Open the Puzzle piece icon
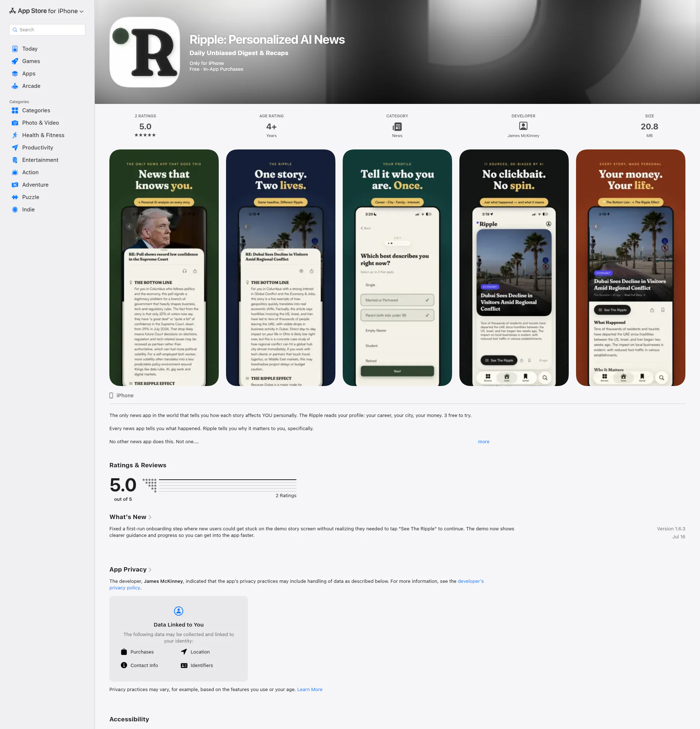This screenshot has height=729, width=700. click(15, 197)
